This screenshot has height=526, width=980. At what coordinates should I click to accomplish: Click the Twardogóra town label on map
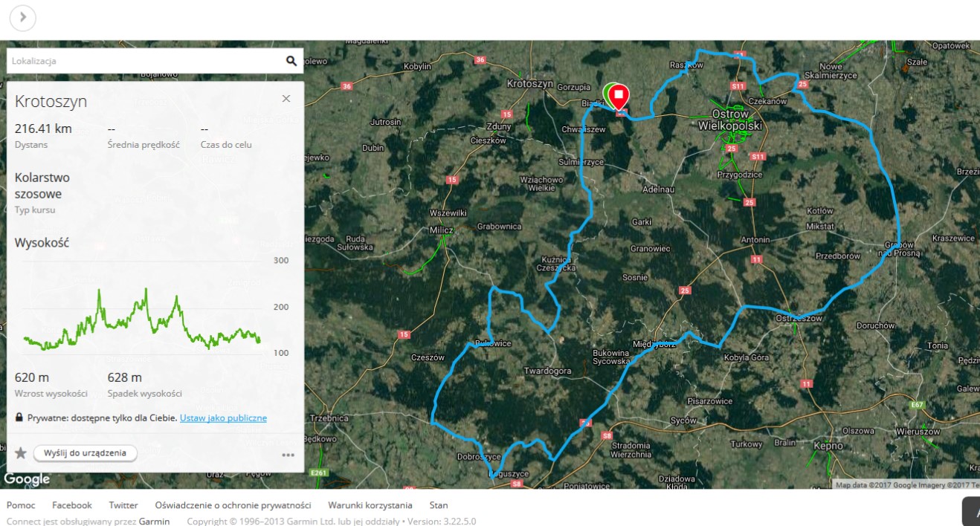pos(547,371)
